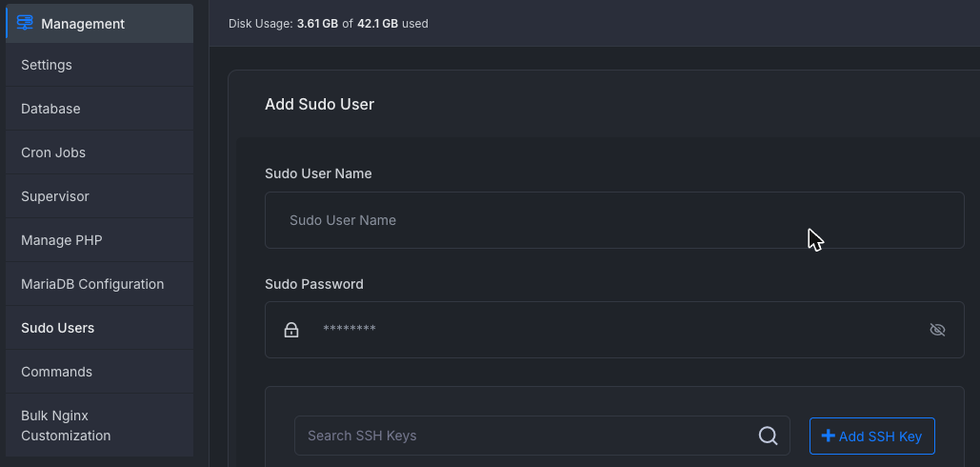Open the Management section header

pyautogui.click(x=99, y=24)
